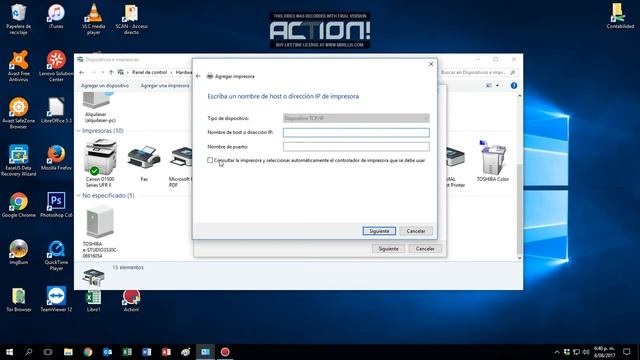This screenshot has height=360, width=640.
Task: Open Tor Browser desktop icon
Action: click(18, 300)
